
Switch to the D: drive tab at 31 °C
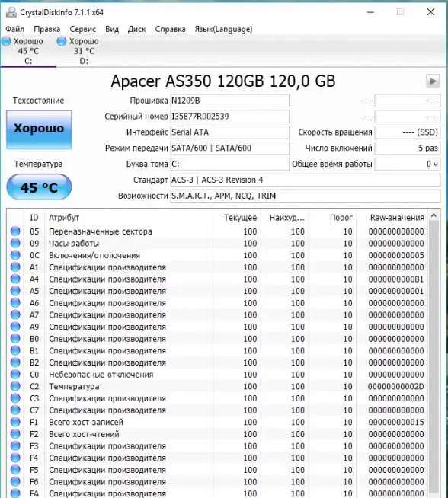tap(78, 51)
